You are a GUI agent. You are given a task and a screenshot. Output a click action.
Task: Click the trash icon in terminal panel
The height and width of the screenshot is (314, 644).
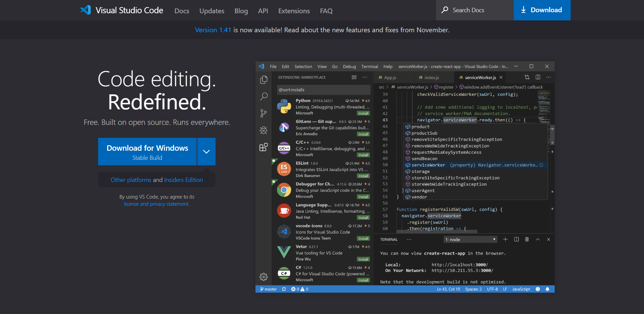pyautogui.click(x=527, y=239)
